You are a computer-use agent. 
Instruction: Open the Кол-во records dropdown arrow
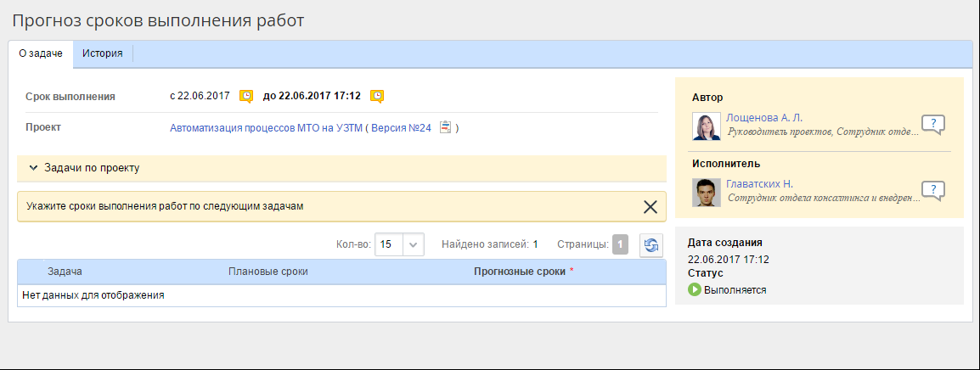[413, 245]
